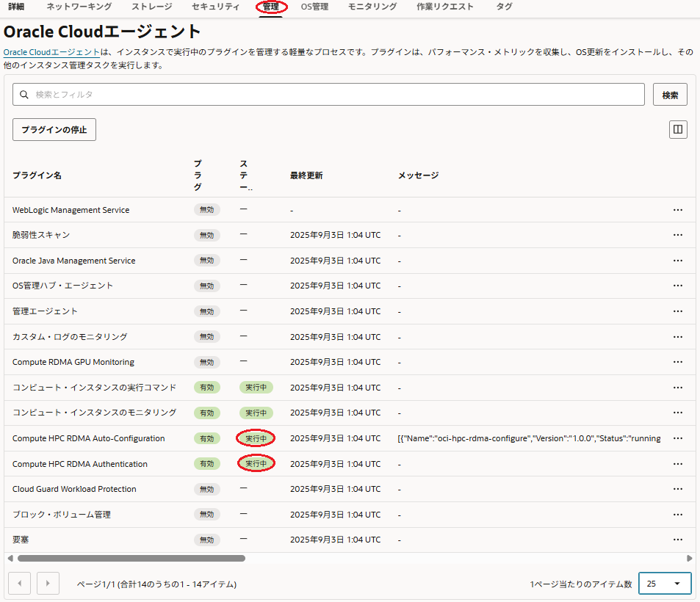Open the Oracle Cloudエージェント link
This screenshot has height=602, width=700.
click(x=51, y=52)
